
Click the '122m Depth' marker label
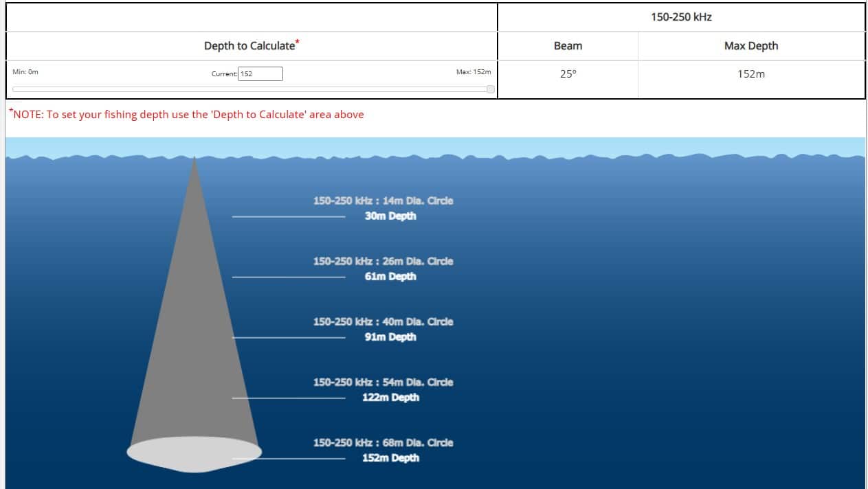coord(390,398)
